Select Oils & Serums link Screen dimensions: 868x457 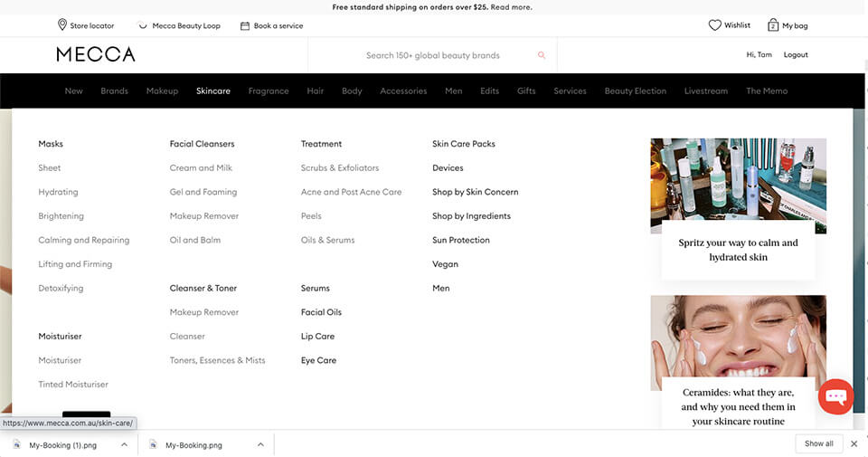click(x=327, y=241)
